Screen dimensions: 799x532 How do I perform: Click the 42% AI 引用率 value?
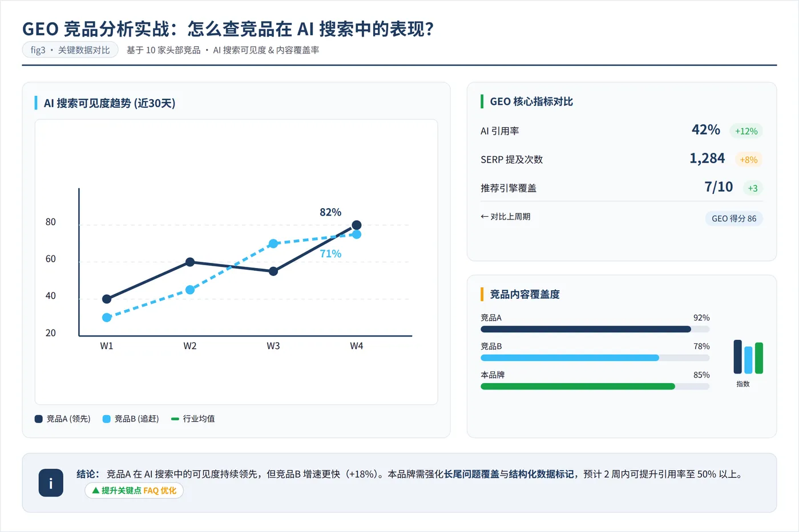click(x=706, y=130)
